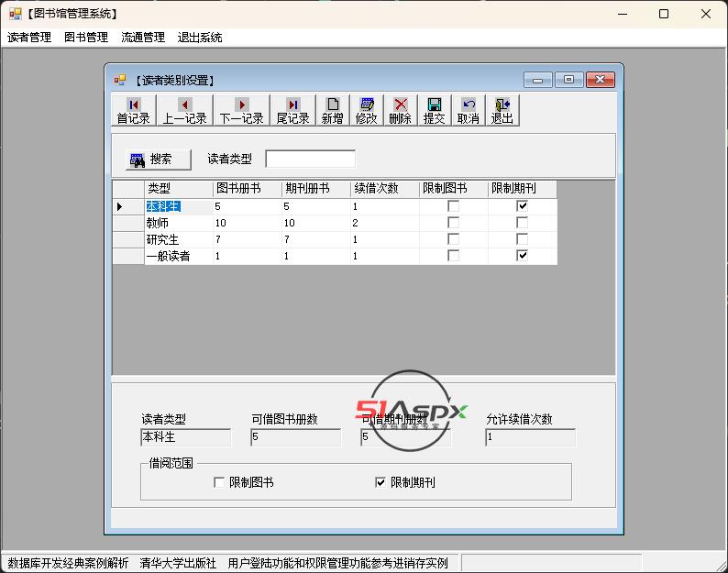
Task: Jump to last record (尾记录)
Action: pos(293,111)
